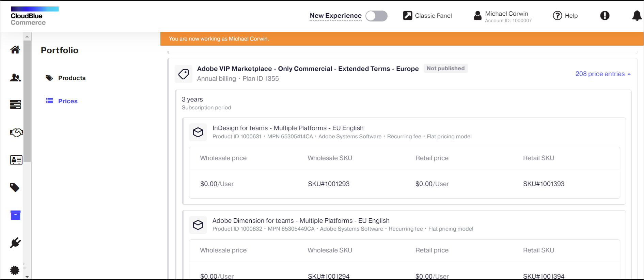Open Michael Corwin account menu
The width and height of the screenshot is (644, 280).
click(x=506, y=14)
